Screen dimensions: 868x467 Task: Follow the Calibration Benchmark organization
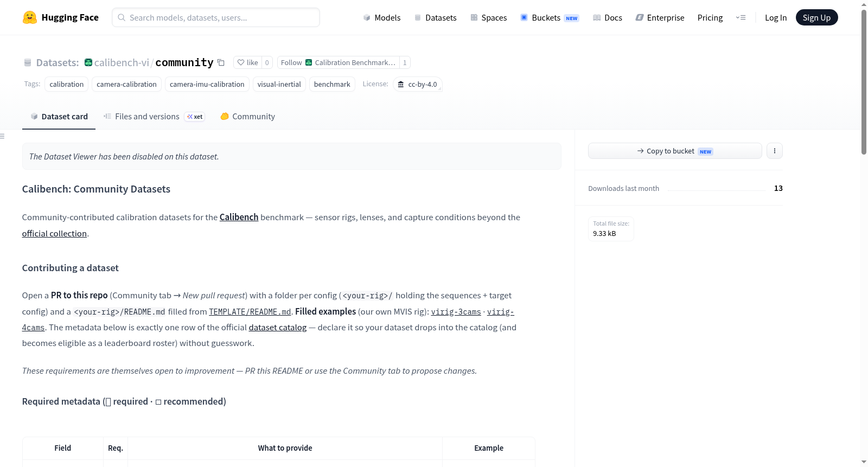[338, 62]
